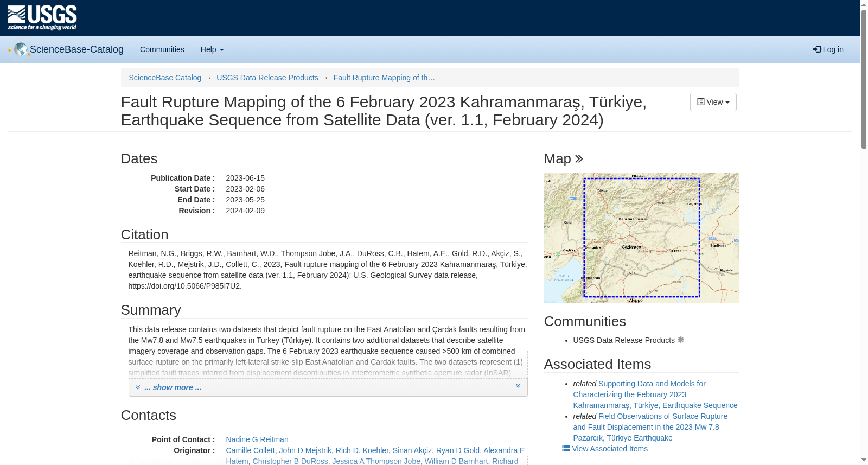This screenshot has height=465, width=868.
Task: Open Field Observations of Surface Rupture link
Action: (x=650, y=427)
